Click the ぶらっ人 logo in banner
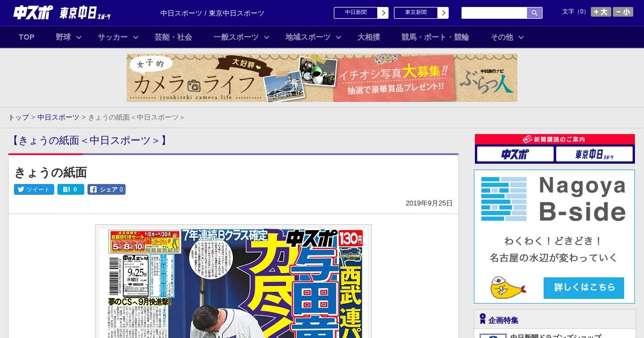This screenshot has height=338, width=644. click(487, 81)
